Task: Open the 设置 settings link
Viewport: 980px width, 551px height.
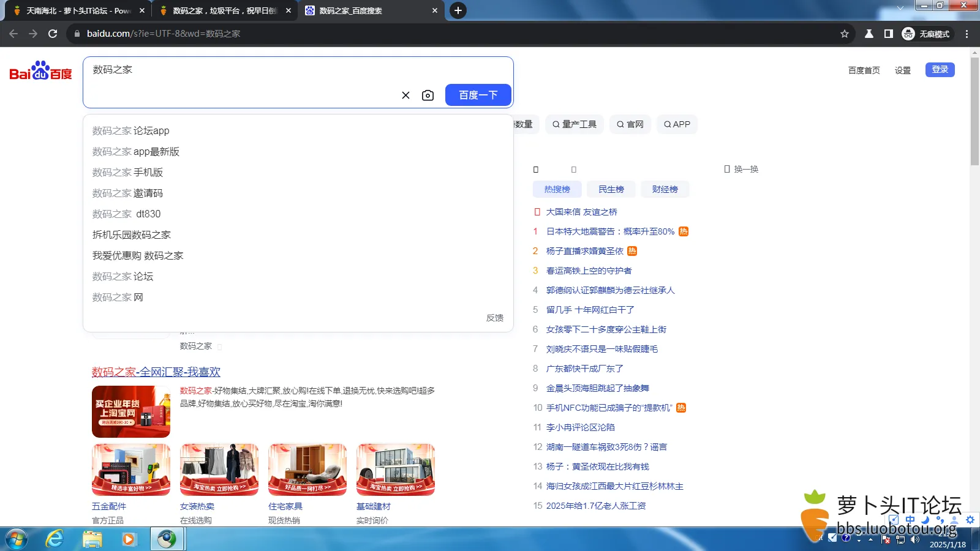Action: (x=903, y=70)
